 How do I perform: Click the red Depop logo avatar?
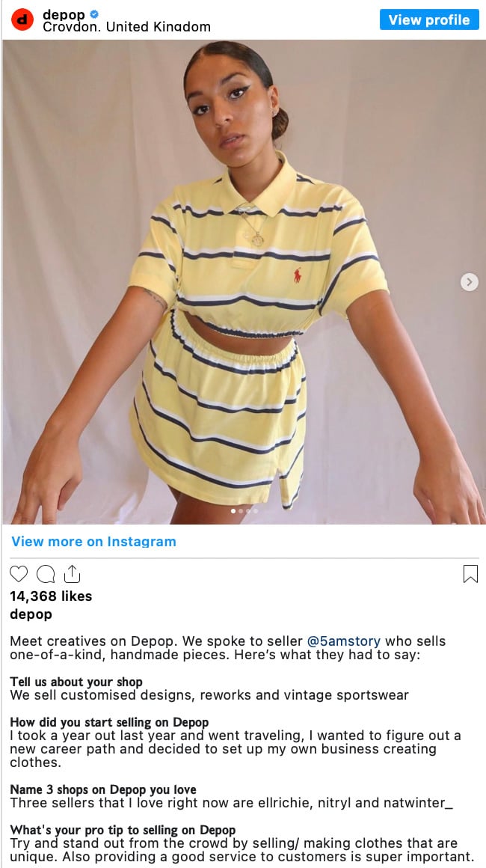(22, 19)
